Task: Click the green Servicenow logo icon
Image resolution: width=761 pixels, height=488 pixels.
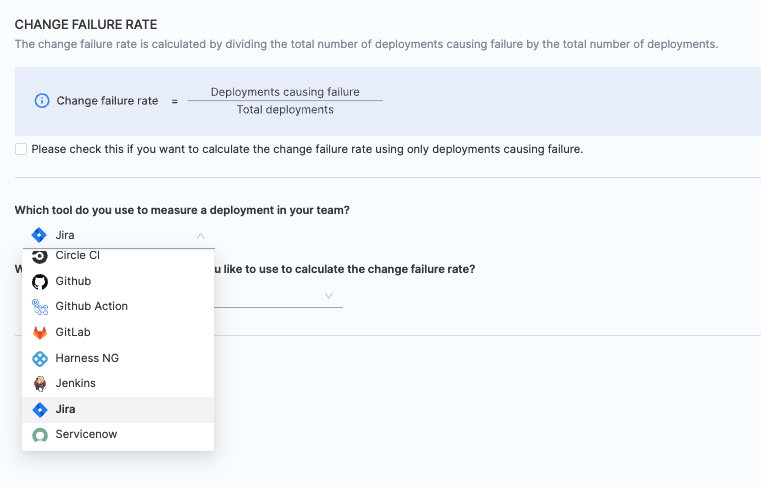Action: (x=40, y=435)
